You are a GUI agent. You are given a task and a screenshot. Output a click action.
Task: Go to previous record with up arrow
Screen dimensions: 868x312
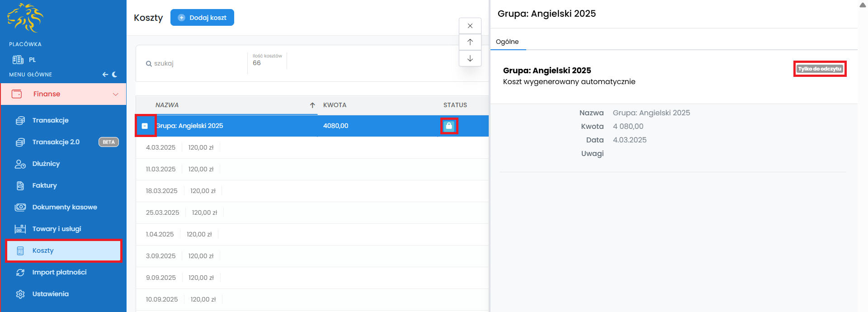click(470, 42)
